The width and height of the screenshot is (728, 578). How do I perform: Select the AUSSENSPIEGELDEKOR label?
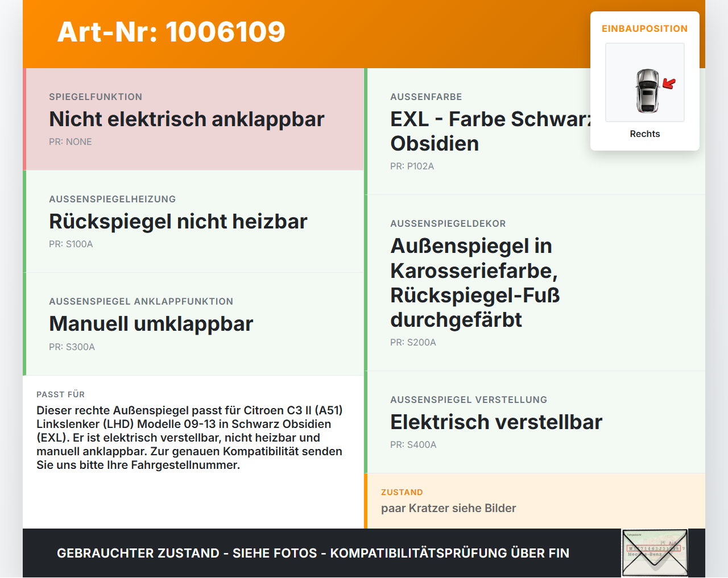[x=448, y=223]
